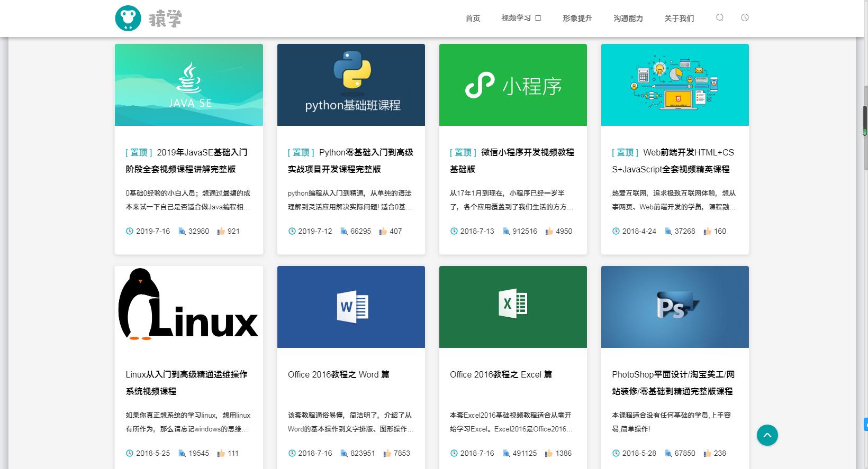Click the thumbs-up icon beside 160
This screenshot has height=469, width=868.
coord(708,231)
